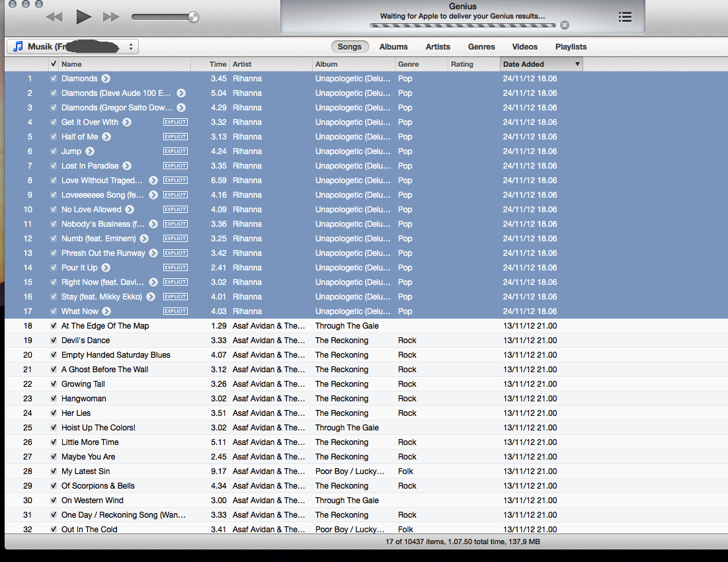
Task: Click the rewind previous track button
Action: tap(54, 17)
